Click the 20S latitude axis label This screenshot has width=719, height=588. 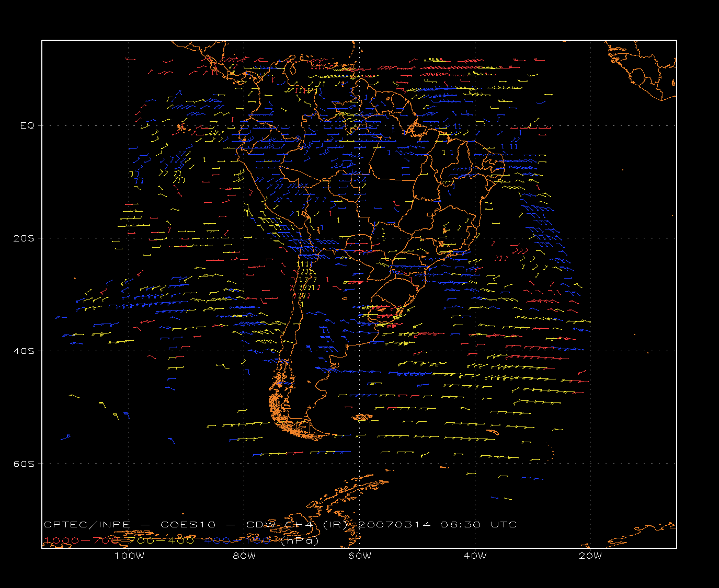[24, 238]
